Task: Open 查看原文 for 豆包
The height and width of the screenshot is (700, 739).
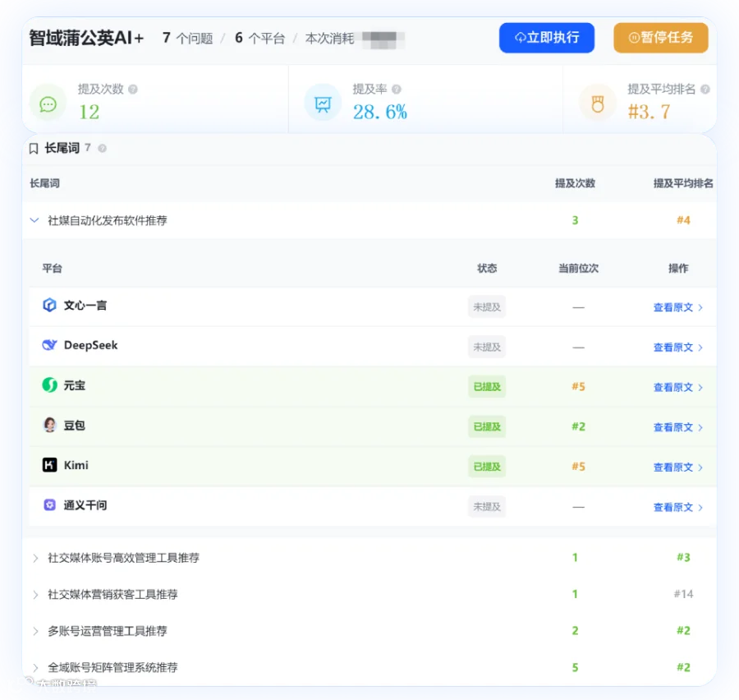Action: [677, 428]
